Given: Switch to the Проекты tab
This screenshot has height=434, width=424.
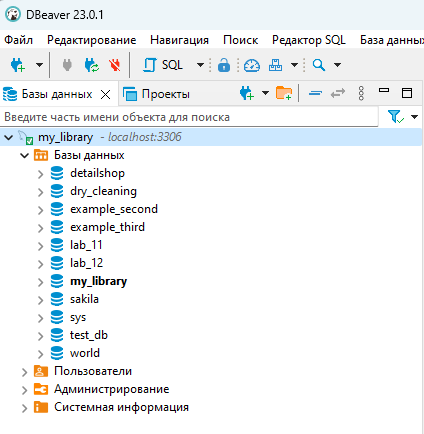Looking at the screenshot, I should (x=156, y=94).
